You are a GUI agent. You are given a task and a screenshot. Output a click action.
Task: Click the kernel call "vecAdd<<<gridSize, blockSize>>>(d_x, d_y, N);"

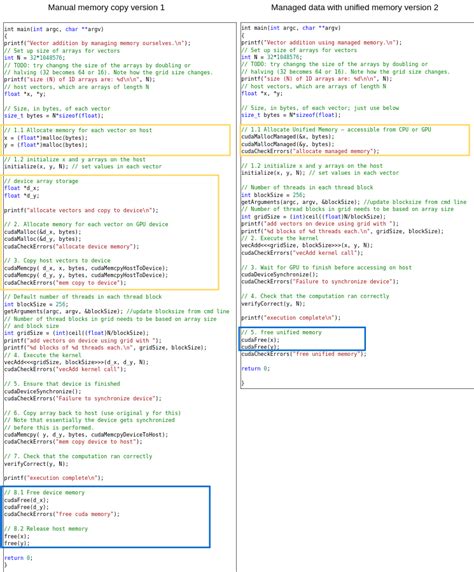click(76, 362)
